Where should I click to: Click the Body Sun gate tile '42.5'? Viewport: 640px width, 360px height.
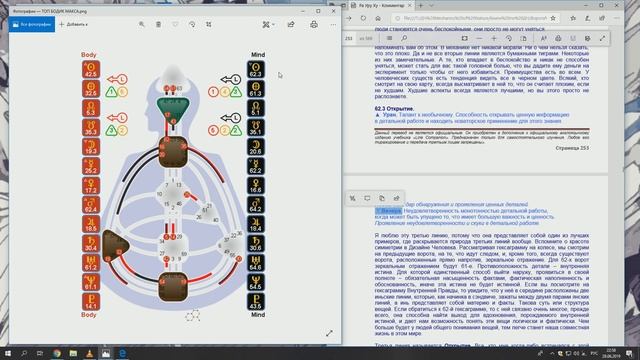pos(91,69)
